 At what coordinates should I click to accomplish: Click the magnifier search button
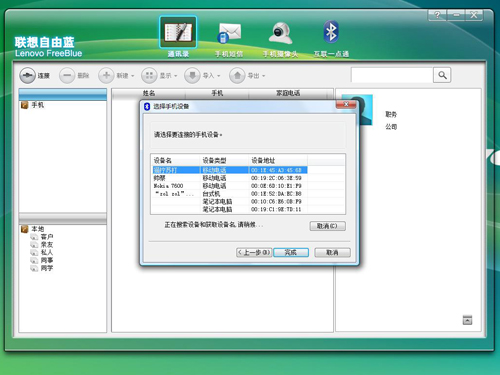pos(442,75)
